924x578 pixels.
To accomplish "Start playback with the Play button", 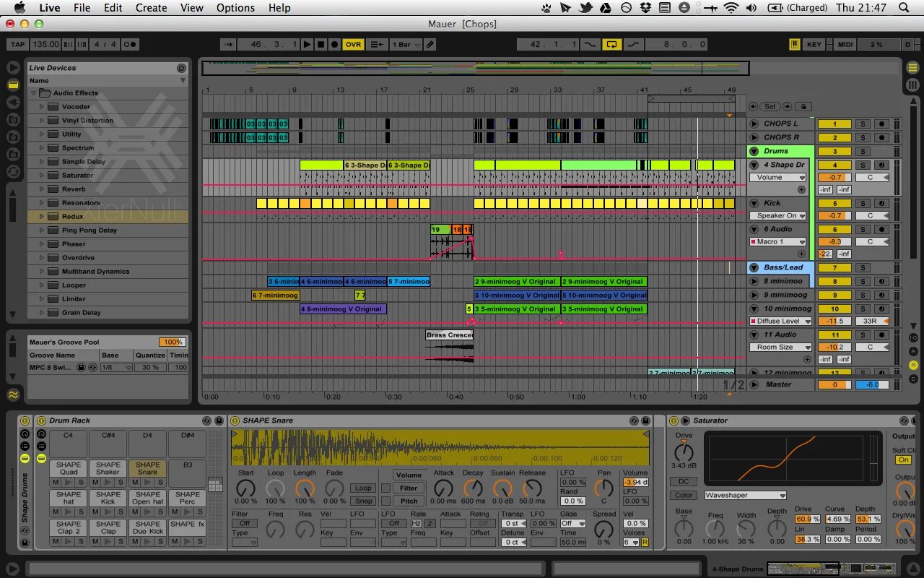I will [308, 44].
